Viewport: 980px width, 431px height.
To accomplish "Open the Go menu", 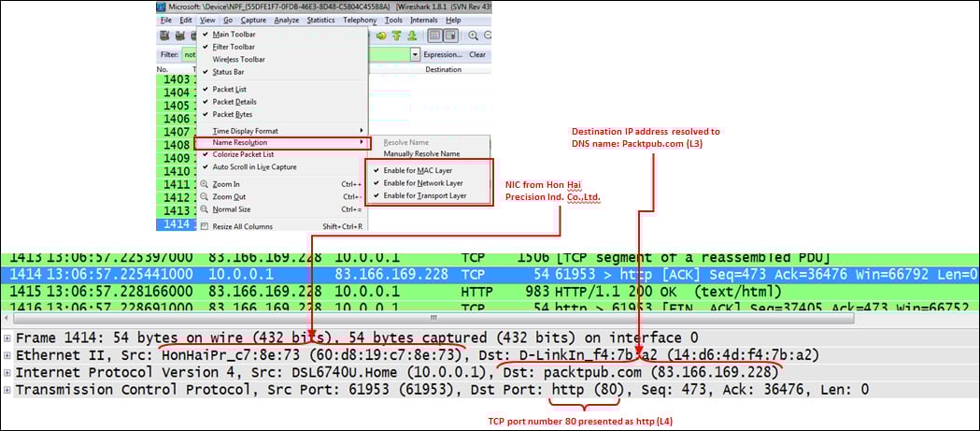I will (228, 20).
